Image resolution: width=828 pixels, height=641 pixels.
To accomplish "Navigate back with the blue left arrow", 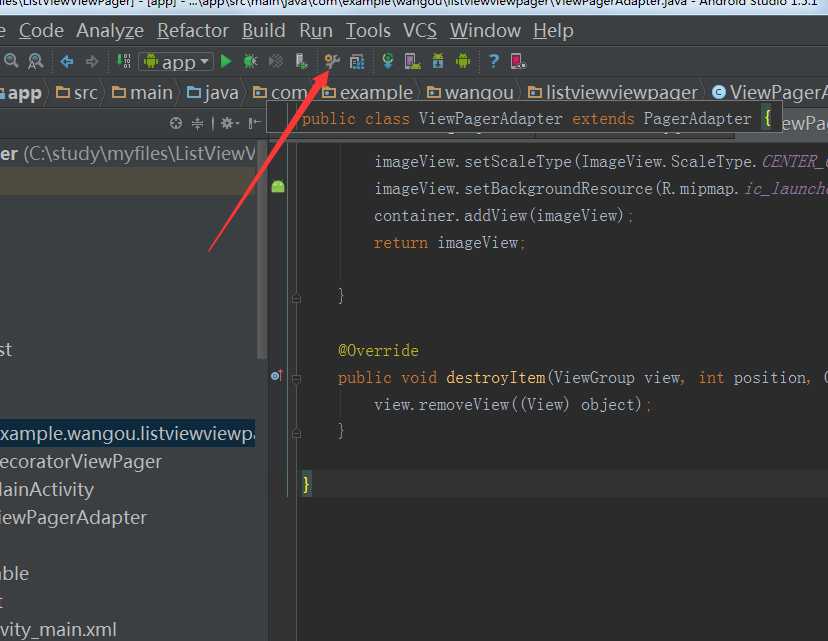I will (x=67, y=62).
